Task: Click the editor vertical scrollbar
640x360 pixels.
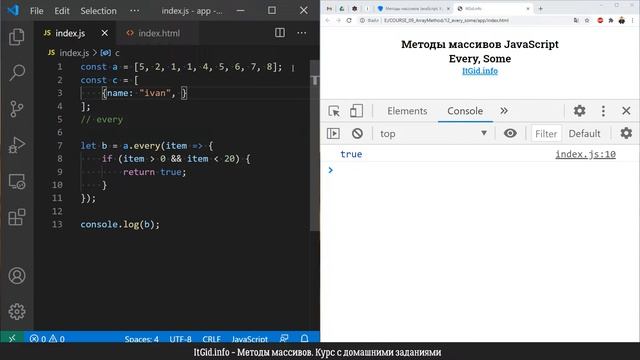Action: point(315,146)
